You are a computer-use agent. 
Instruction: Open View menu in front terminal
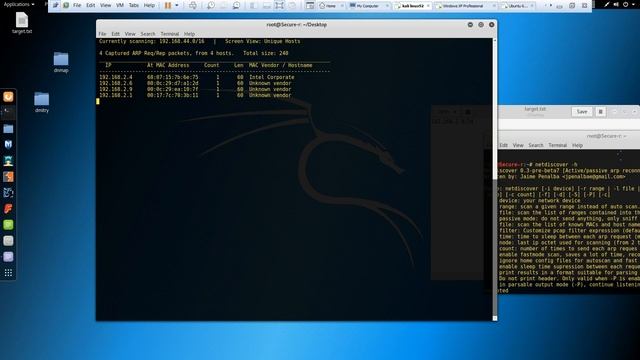pyautogui.click(x=130, y=34)
